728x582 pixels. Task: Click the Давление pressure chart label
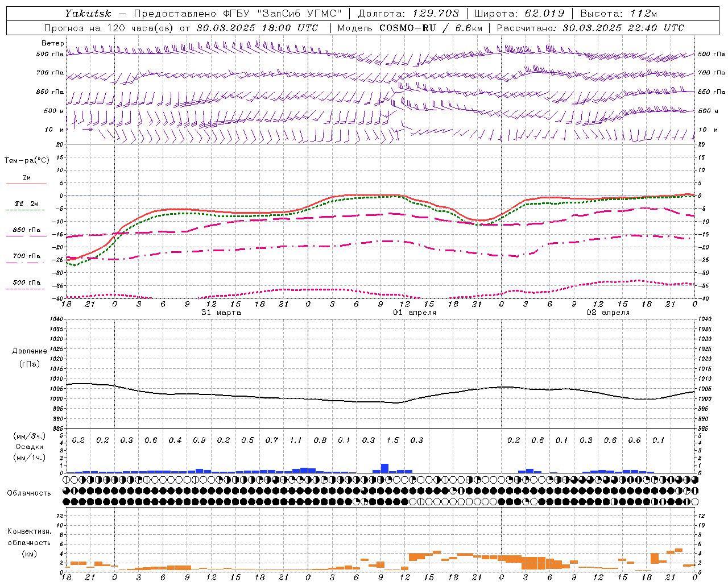pos(30,351)
